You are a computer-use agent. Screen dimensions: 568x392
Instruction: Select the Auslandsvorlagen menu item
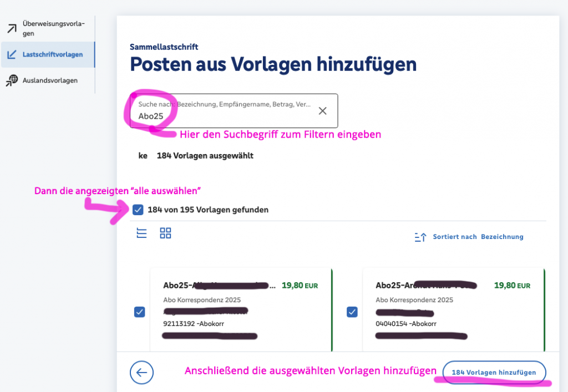(50, 80)
